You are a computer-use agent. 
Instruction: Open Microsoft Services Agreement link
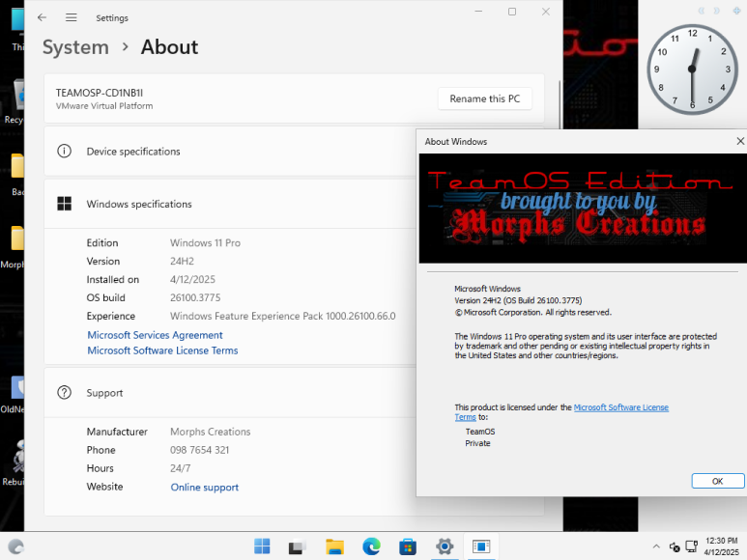tap(155, 335)
